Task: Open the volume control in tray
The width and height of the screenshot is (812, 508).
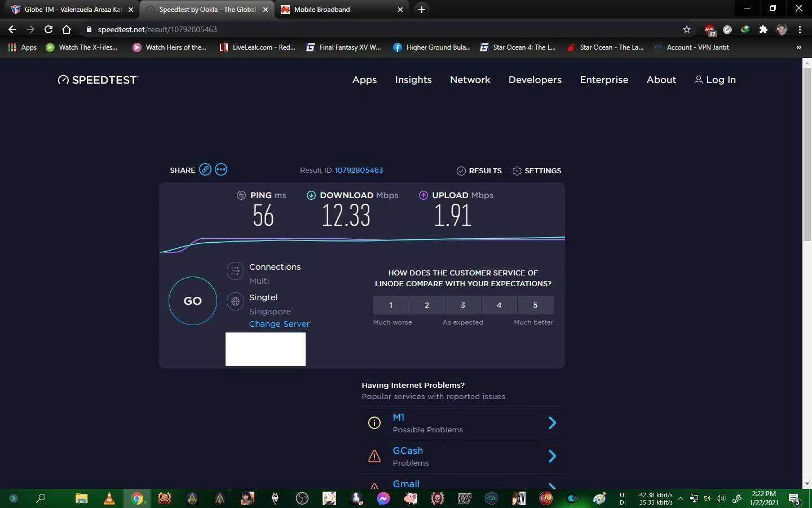Action: click(x=721, y=498)
